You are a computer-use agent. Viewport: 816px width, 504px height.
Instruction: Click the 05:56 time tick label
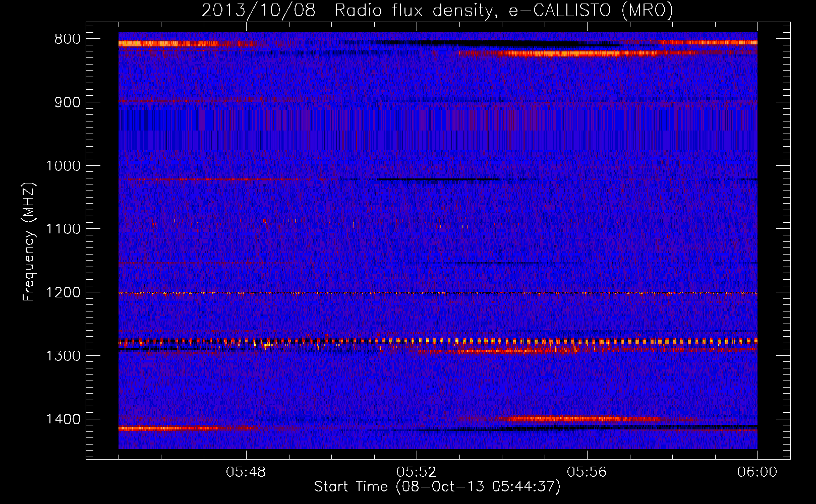click(x=587, y=472)
